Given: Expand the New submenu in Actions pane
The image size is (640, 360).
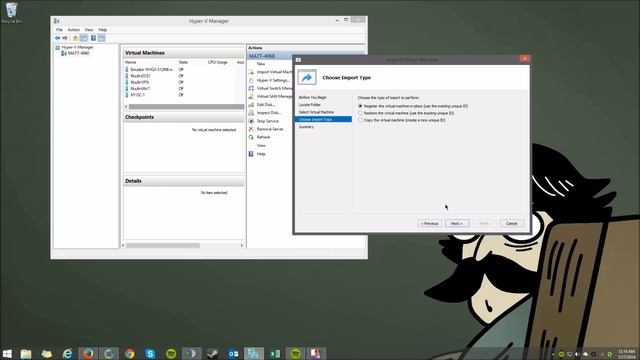Looking at the screenshot, I should click(261, 64).
